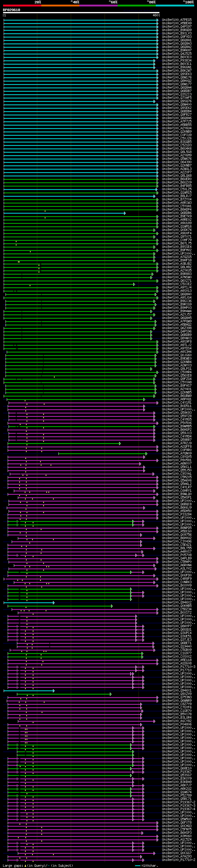Select UniRef100_P93834 label
This screenshot has width=197, height=868.
177,61
